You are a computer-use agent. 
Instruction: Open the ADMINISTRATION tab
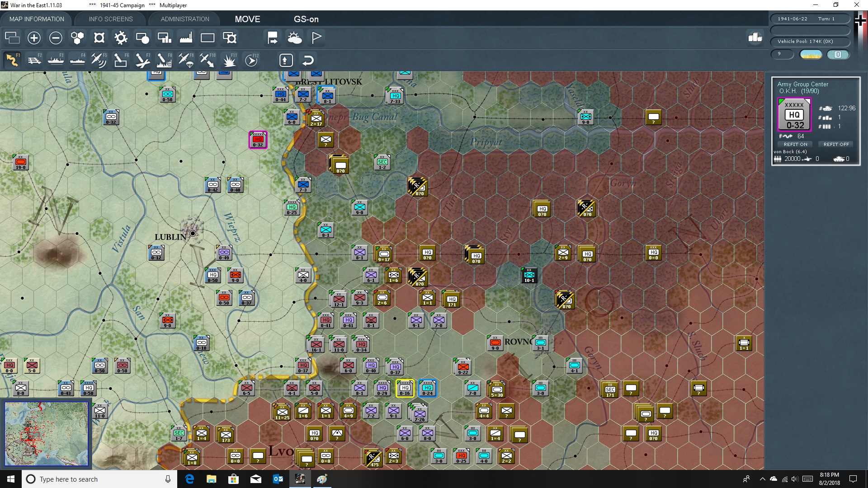pos(185,19)
